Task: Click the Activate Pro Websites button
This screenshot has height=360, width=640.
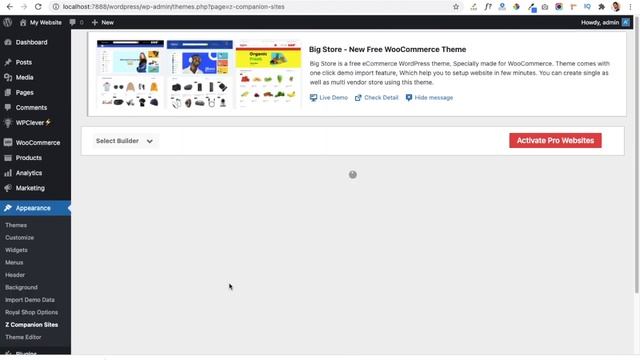Action: 555,140
